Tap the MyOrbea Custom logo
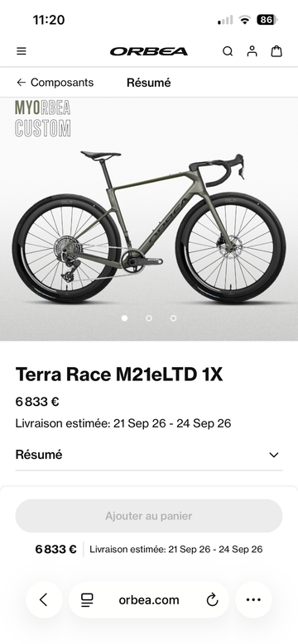The height and width of the screenshot is (644, 298). click(x=43, y=118)
